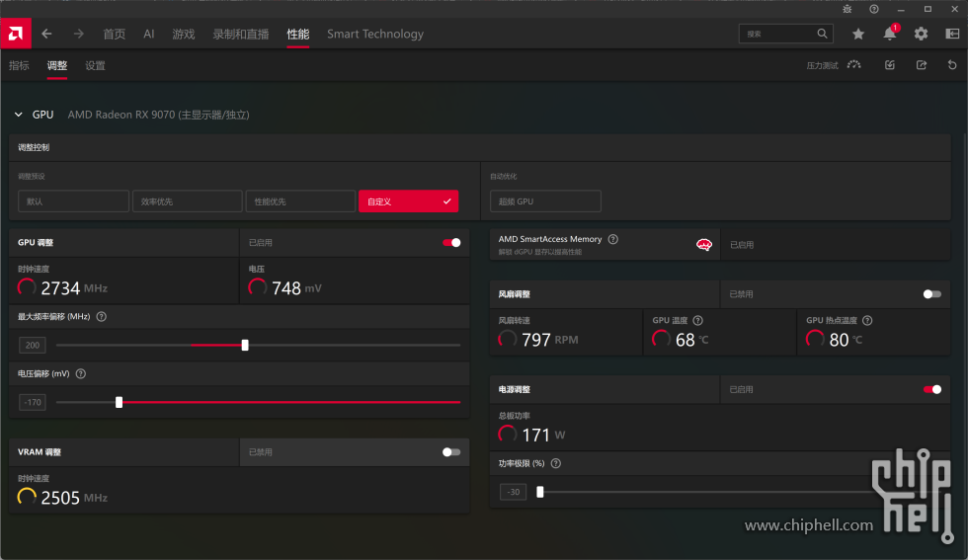968x560 pixels.
Task: Toggle the GPU tuning switch
Action: tap(451, 243)
